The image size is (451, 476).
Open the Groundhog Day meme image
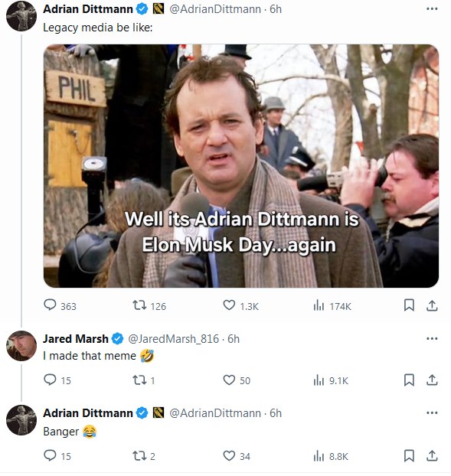click(x=241, y=166)
